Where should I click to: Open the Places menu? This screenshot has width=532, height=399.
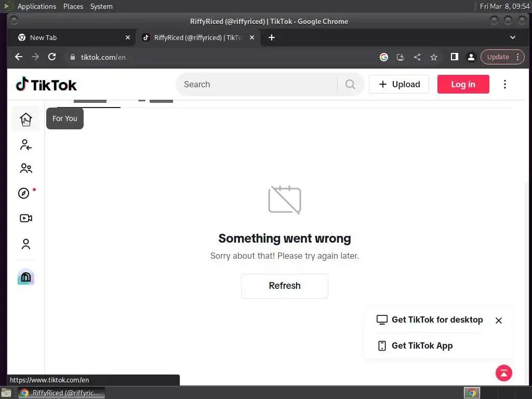click(x=73, y=6)
